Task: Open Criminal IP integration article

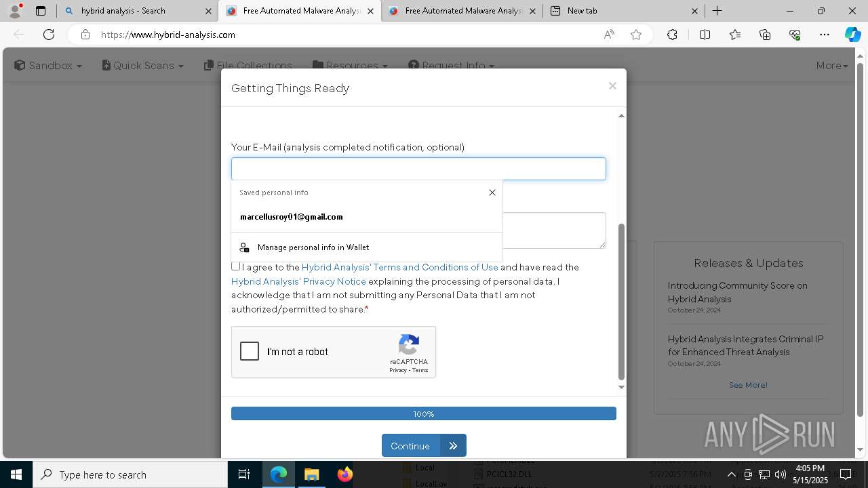Action: pos(745,345)
